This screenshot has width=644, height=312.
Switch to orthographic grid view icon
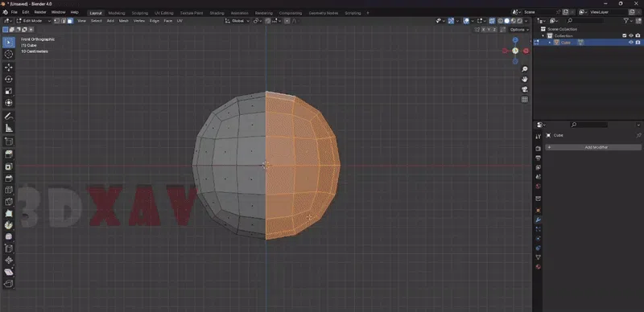tap(525, 100)
